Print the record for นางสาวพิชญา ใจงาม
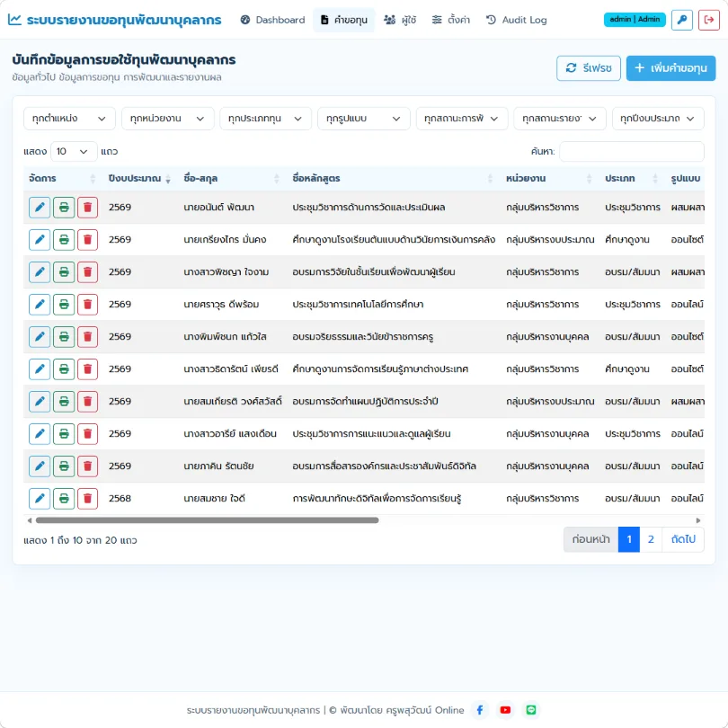The height and width of the screenshot is (728, 728). 64,272
